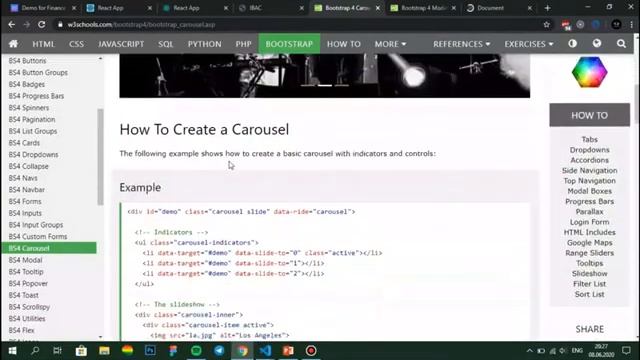Open Microsoft Store taskbar icon
The width and height of the screenshot is (640, 360).
(x=81, y=351)
